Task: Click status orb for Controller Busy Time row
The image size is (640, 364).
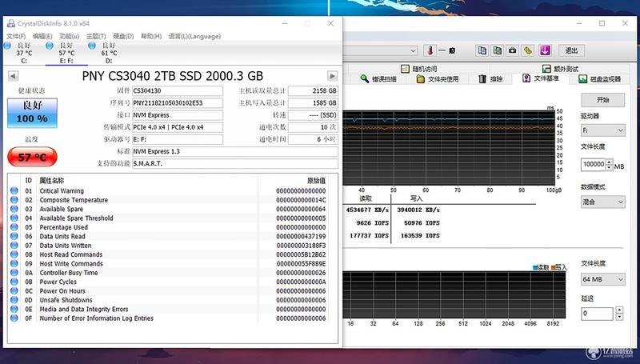Action: [14, 273]
